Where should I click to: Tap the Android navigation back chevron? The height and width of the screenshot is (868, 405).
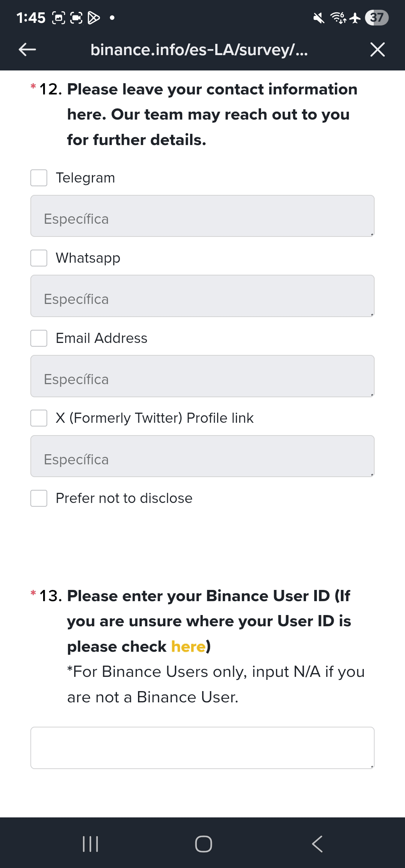(x=317, y=844)
